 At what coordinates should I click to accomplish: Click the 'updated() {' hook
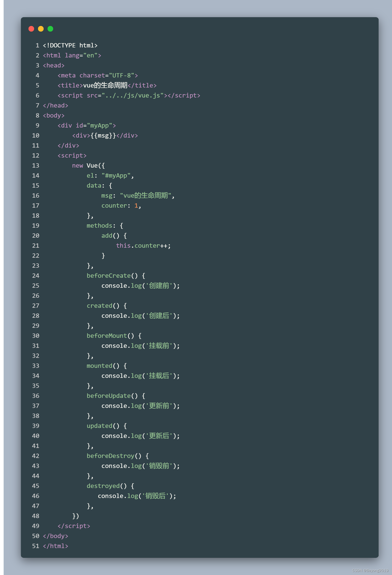[x=107, y=426]
